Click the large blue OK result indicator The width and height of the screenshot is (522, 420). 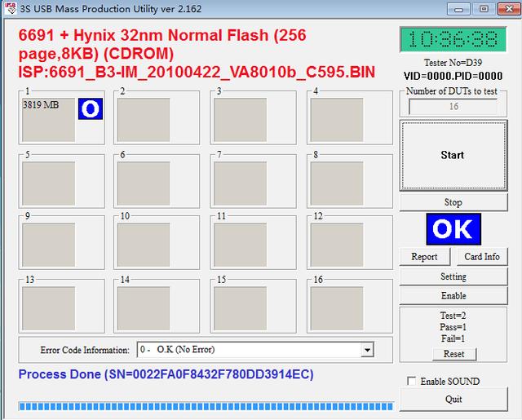453,229
